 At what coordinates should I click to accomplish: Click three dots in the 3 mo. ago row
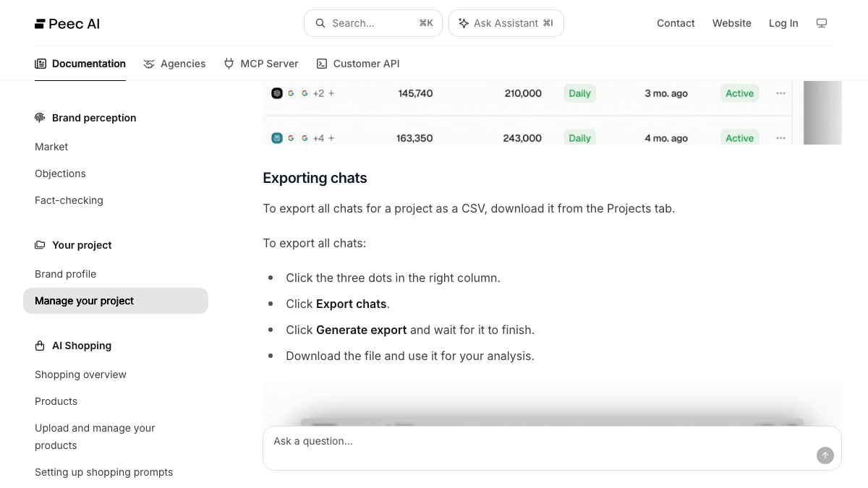click(780, 93)
